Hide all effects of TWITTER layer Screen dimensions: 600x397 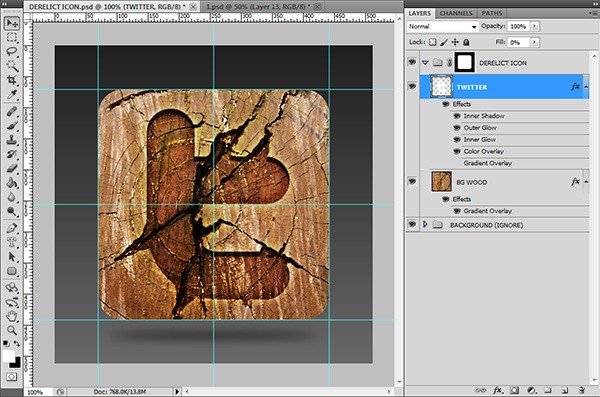pos(445,104)
